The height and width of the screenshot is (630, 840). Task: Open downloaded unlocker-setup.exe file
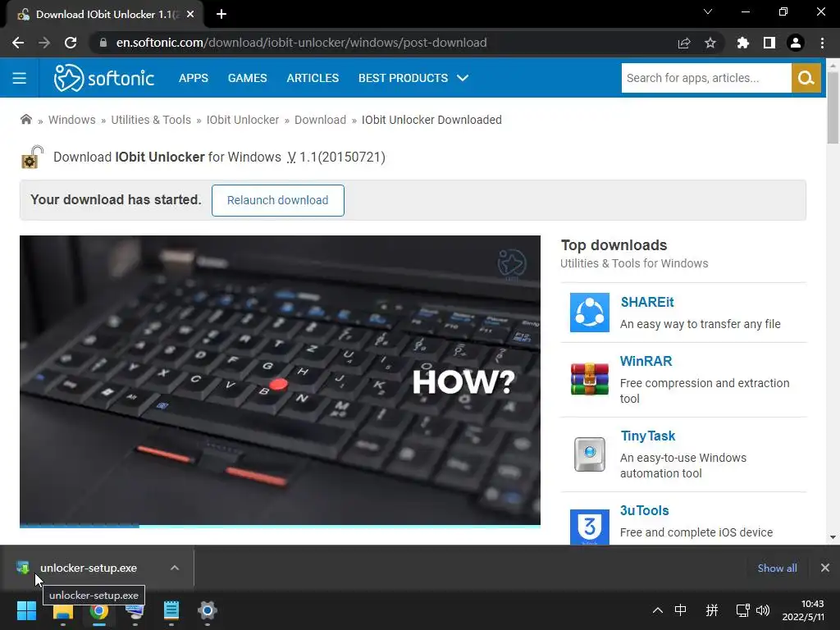(89, 568)
